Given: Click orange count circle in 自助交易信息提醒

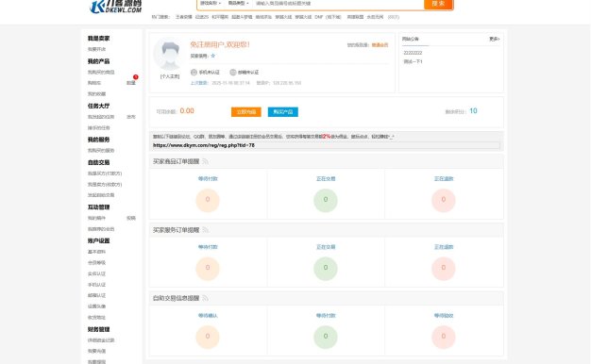Looking at the screenshot, I should point(208,337).
